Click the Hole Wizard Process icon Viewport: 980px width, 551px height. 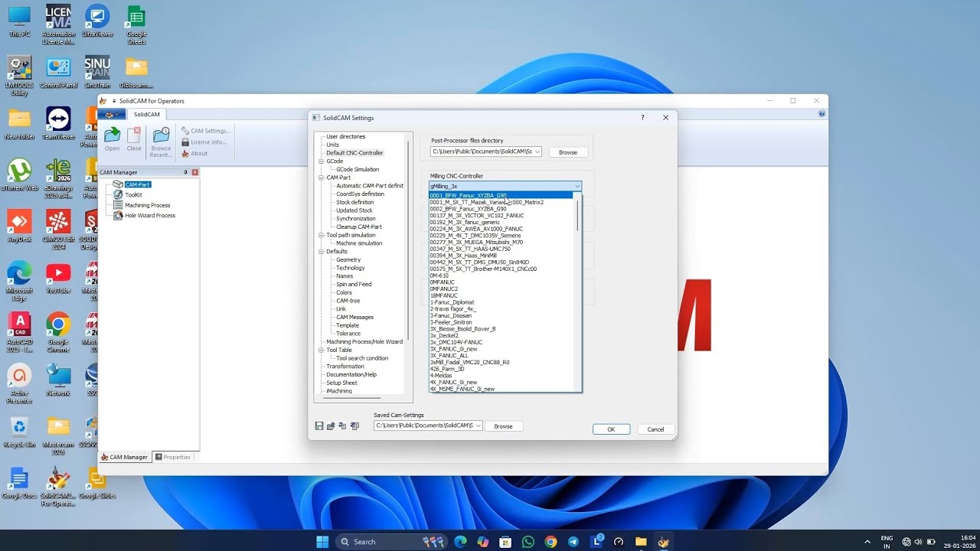click(x=118, y=216)
